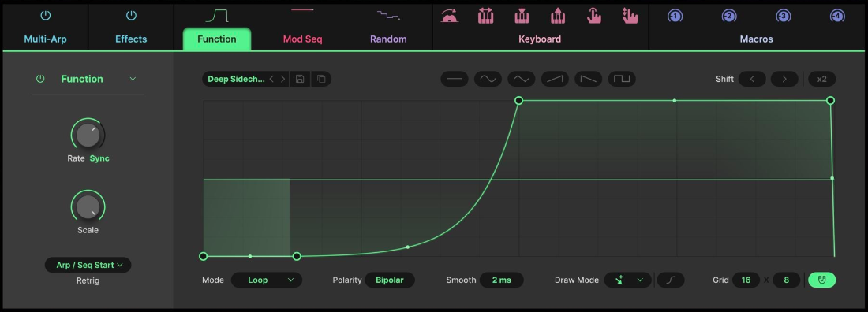Click the Grid 8 vertical value

click(787, 280)
